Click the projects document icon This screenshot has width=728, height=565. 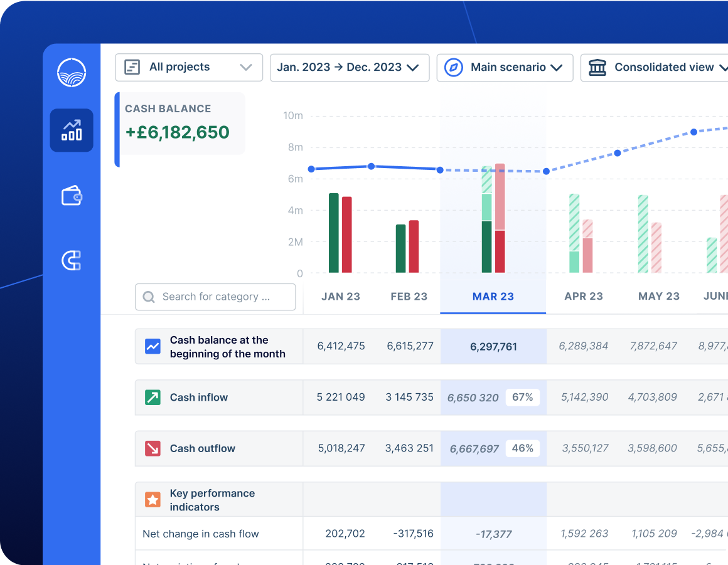point(132,67)
